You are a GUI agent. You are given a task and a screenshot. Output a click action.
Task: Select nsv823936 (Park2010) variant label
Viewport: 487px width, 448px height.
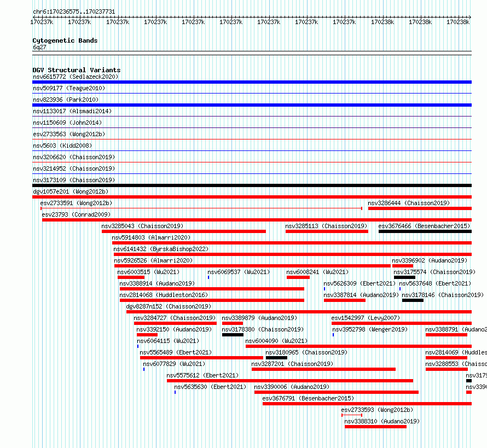click(66, 100)
